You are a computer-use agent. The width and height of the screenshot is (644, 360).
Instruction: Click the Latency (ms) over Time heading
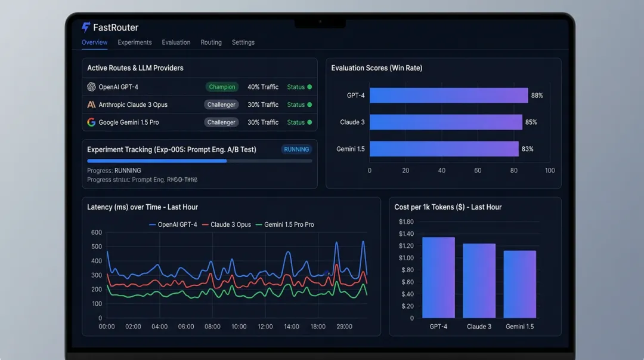(x=143, y=207)
